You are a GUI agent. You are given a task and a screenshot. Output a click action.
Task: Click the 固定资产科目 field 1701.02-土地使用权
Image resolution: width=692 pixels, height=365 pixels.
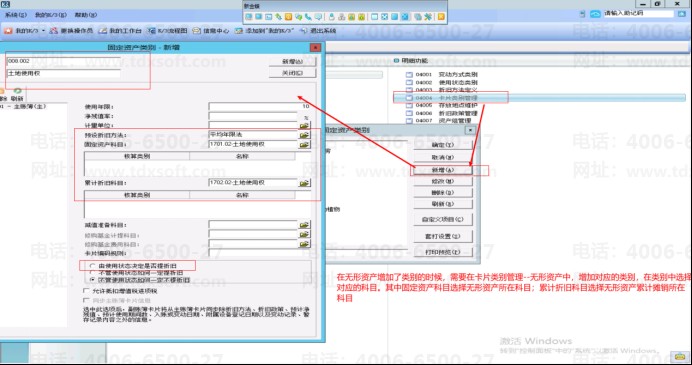[x=254, y=144]
